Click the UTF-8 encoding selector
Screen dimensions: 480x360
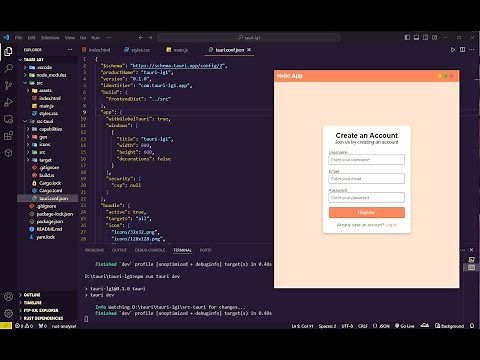tap(347, 326)
